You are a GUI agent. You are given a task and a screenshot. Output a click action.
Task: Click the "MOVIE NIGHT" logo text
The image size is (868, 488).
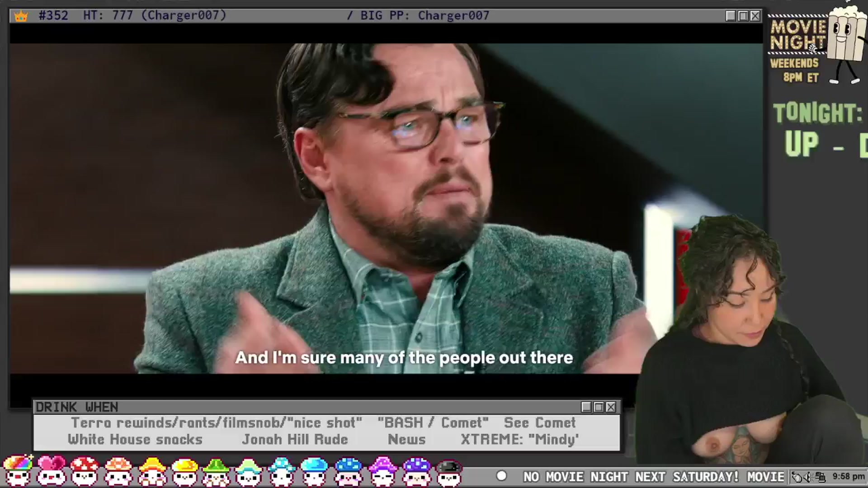[x=798, y=35]
